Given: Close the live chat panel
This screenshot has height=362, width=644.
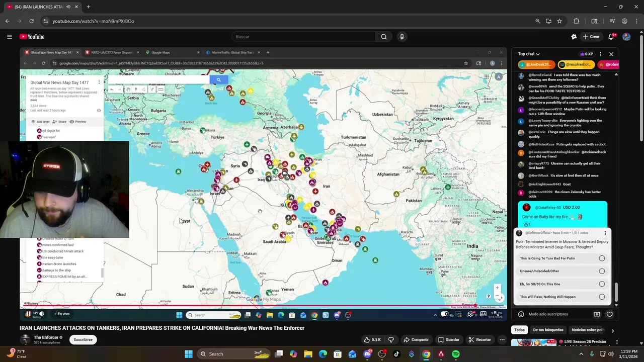Looking at the screenshot, I should tap(611, 54).
